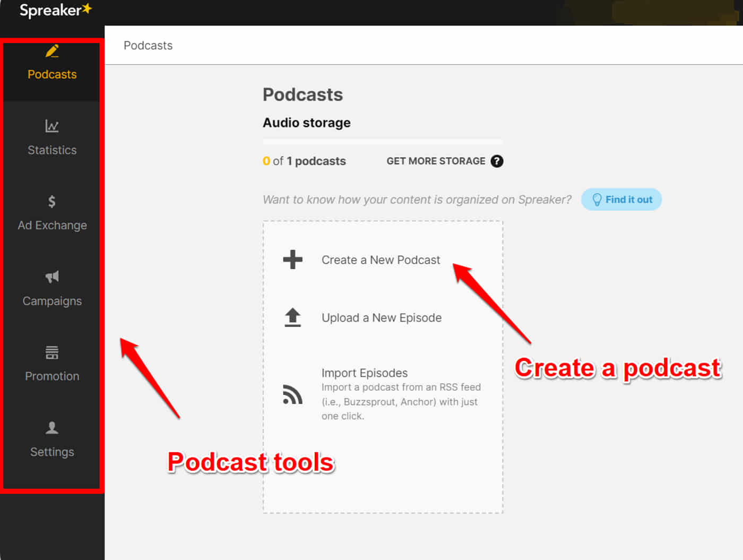Viewport: 743px width, 560px height.
Task: Select the Podcasts breadcrumb at top
Action: point(148,46)
